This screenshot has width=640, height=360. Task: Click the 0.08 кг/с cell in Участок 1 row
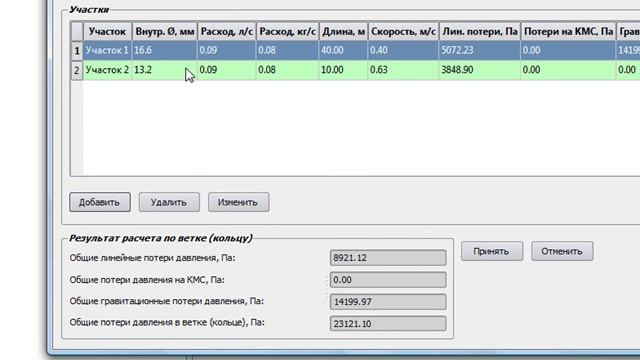287,51
